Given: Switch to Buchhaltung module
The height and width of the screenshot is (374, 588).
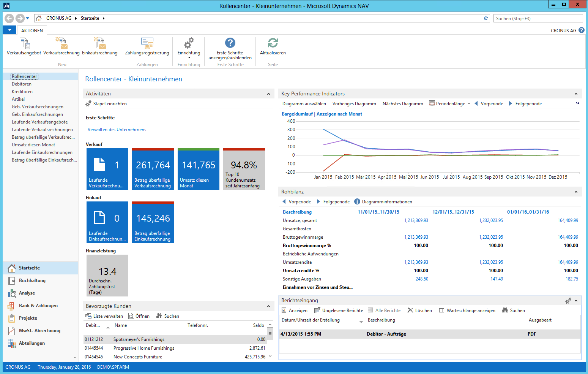Looking at the screenshot, I should 41,280.
